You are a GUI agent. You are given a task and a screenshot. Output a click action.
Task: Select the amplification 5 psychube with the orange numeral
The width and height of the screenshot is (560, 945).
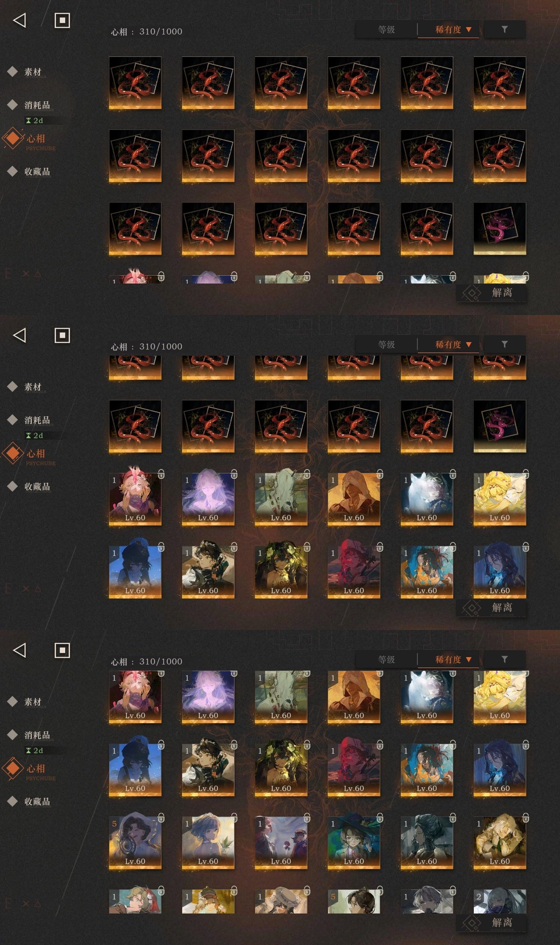[x=135, y=843]
